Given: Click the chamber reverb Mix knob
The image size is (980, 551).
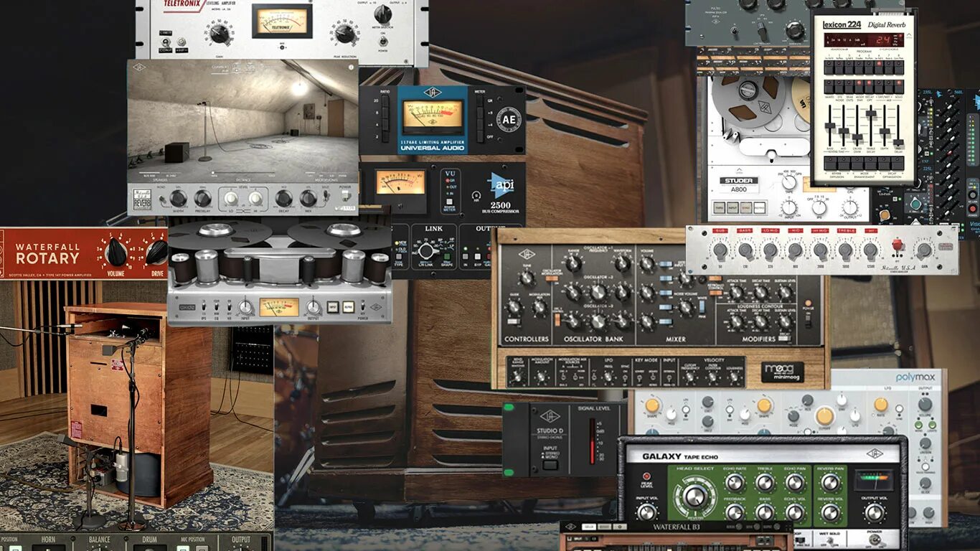Looking at the screenshot, I should click(308, 199).
